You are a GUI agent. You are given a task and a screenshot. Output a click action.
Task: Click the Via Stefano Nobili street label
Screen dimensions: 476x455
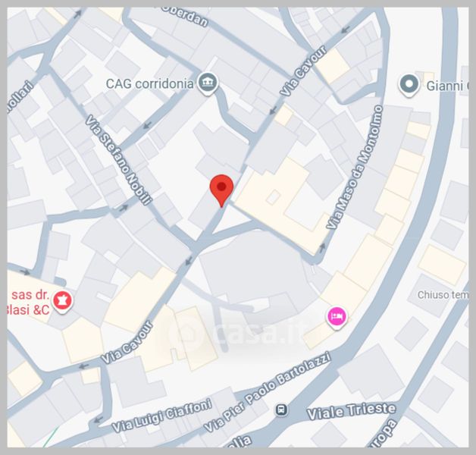117,160
